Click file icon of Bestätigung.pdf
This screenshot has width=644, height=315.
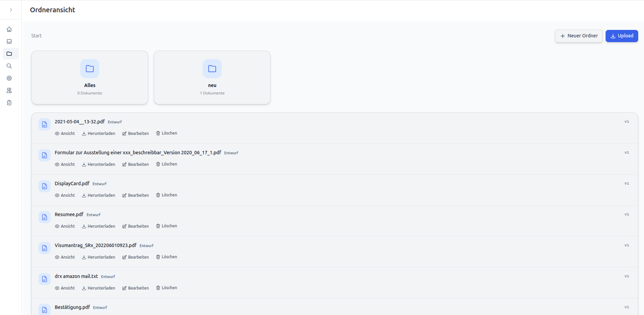click(45, 310)
